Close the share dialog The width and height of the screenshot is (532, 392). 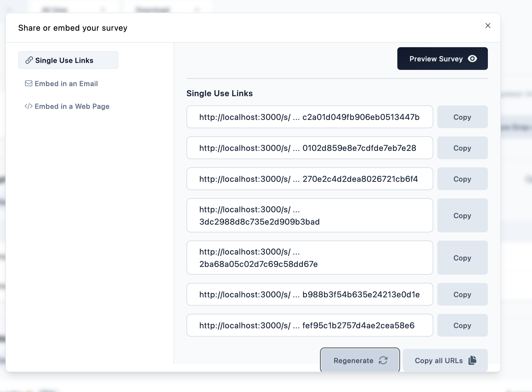(488, 26)
